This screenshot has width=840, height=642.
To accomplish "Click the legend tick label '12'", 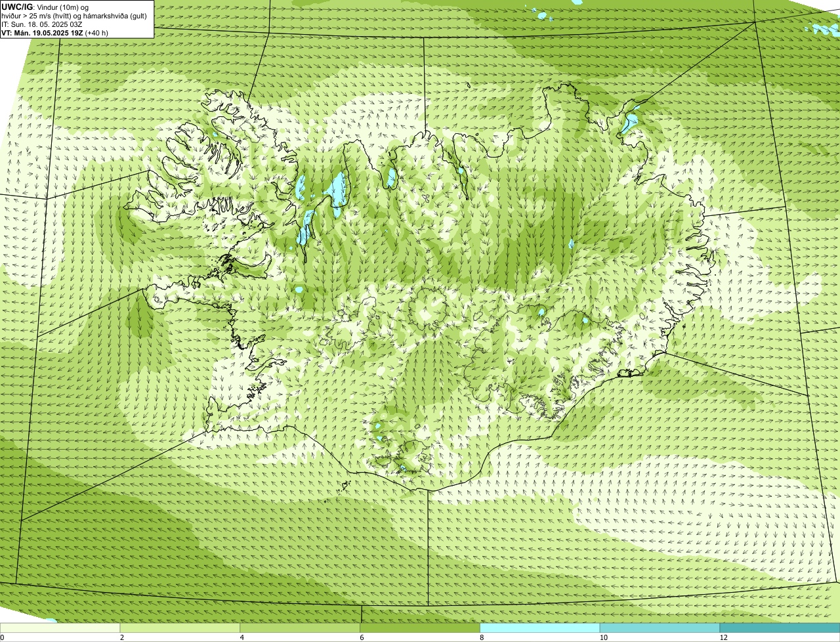I will click(x=723, y=637).
